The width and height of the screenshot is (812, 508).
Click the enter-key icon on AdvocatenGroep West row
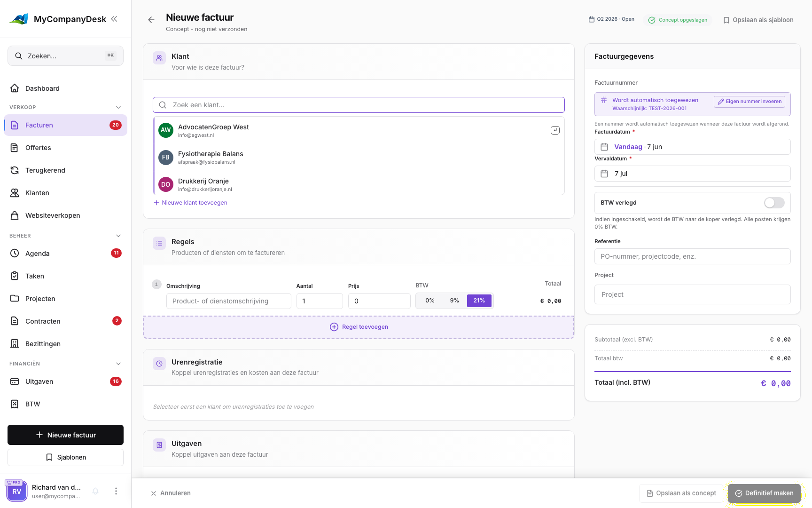555,130
